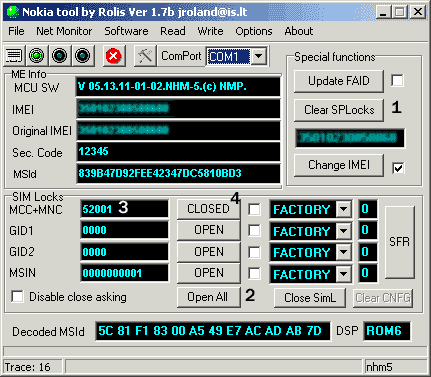Click the CLOSED button for MCC+MNC

[x=208, y=209]
